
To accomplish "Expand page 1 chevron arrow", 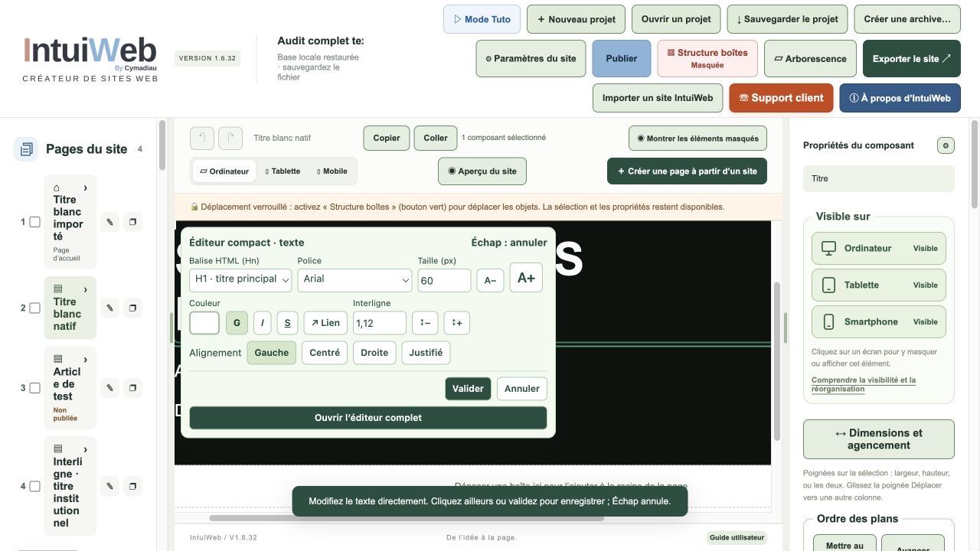I will (x=85, y=187).
